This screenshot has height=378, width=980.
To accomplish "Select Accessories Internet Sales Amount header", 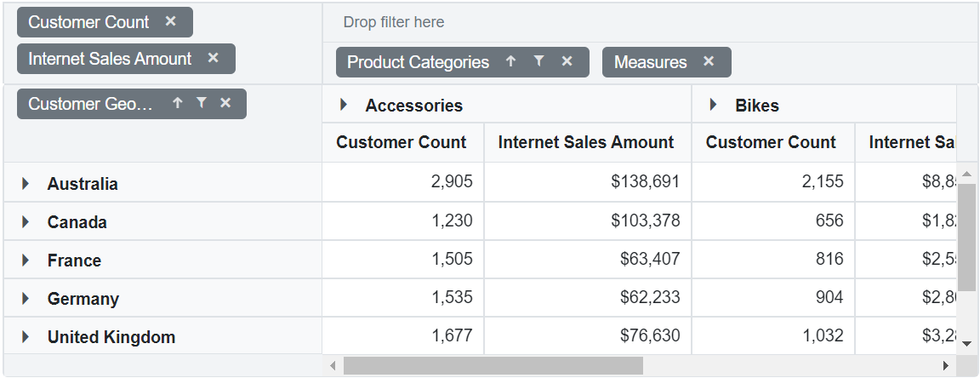I will pyautogui.click(x=588, y=142).
